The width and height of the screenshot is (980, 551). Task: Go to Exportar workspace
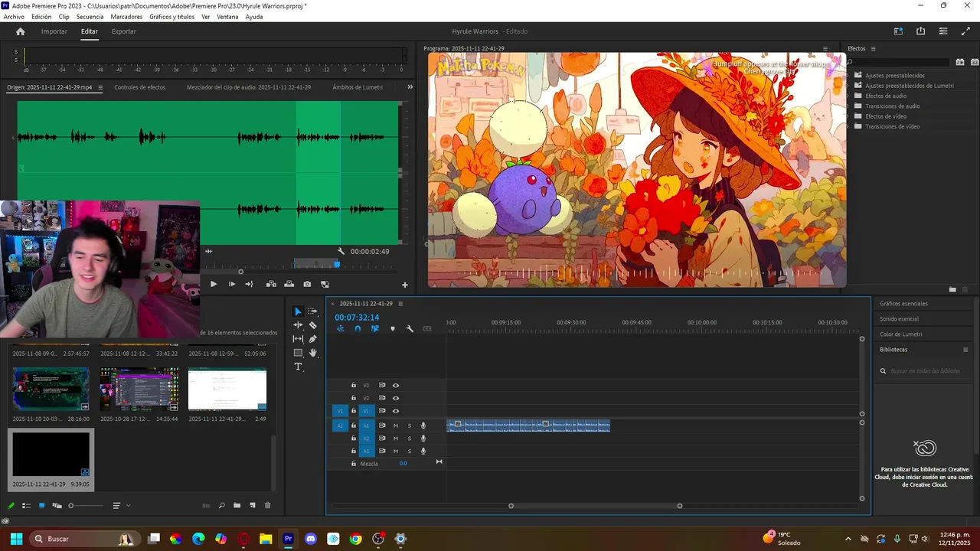coord(124,31)
